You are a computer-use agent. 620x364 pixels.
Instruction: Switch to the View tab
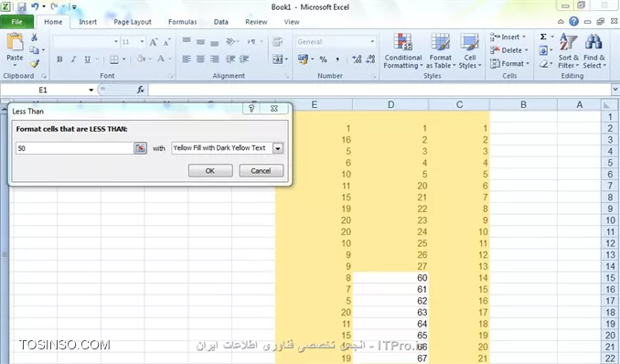[x=292, y=22]
